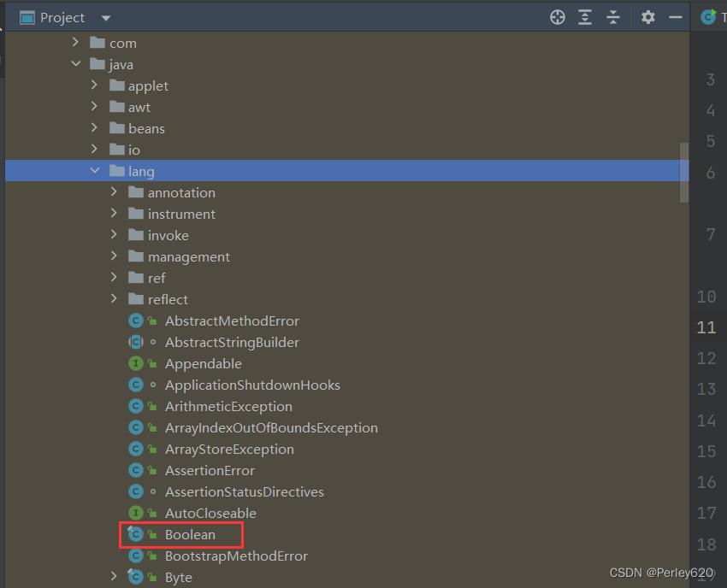Select the reflect package name
The width and height of the screenshot is (727, 588).
pos(168,299)
